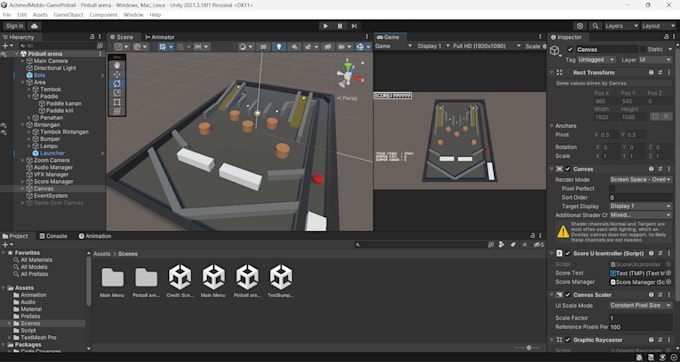
Task: Click the Auto Generate Lighting status bar icon
Action: click(x=662, y=357)
